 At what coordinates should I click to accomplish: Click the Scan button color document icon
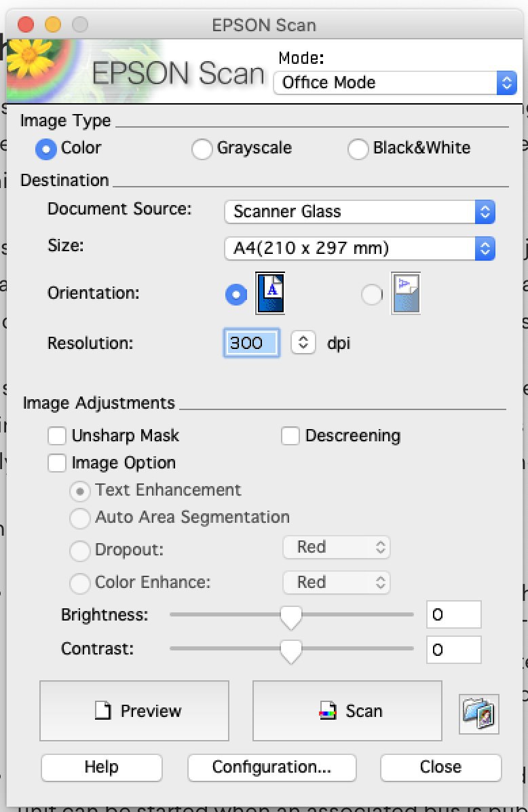pos(328,710)
